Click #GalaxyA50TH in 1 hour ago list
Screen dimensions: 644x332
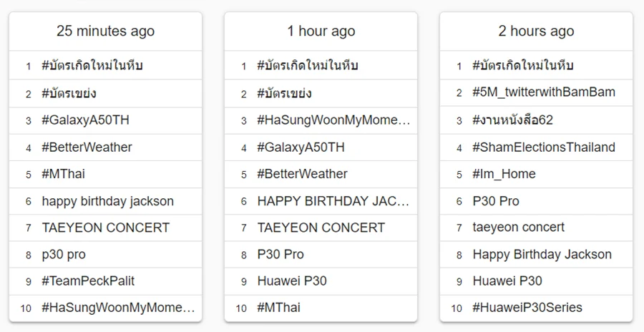301,147
